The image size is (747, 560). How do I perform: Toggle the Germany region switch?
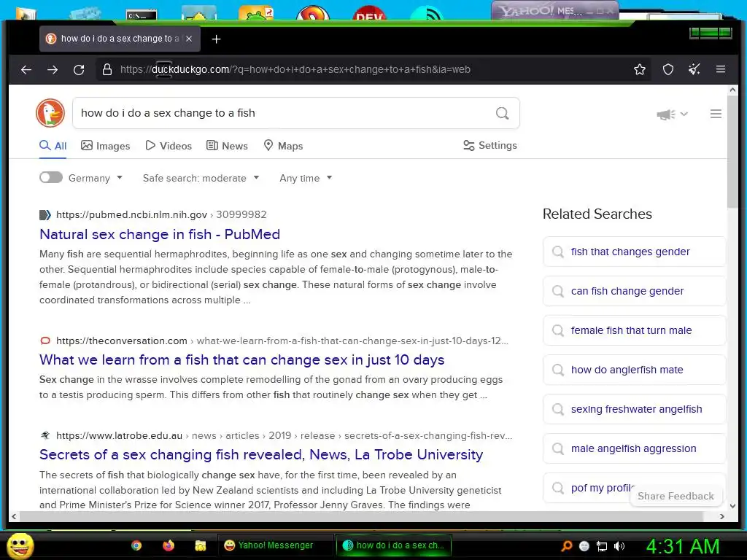(51, 178)
